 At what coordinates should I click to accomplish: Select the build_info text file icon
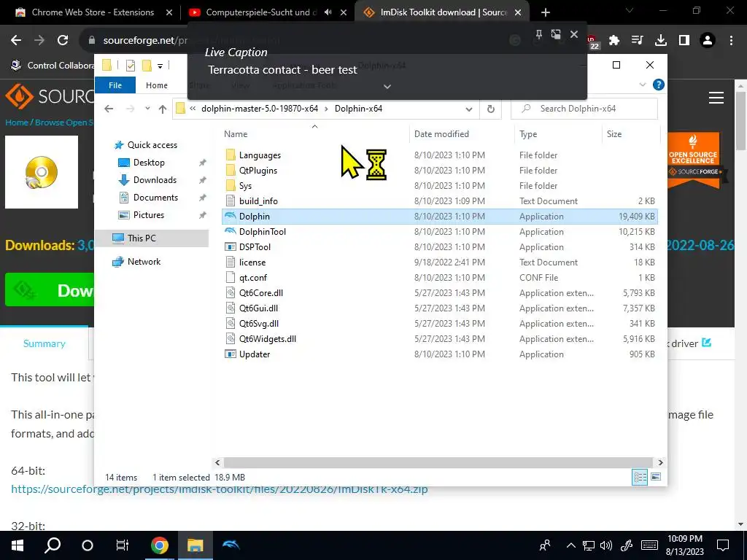[231, 201]
